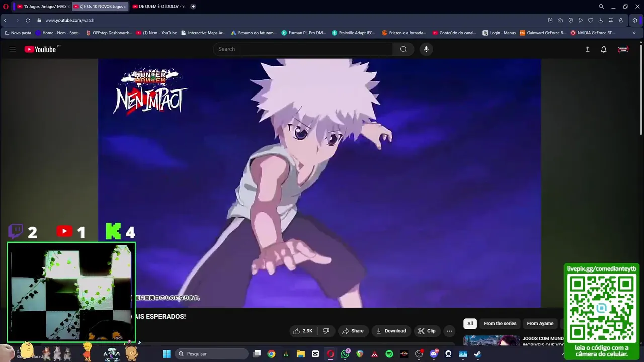The height and width of the screenshot is (362, 644).
Task: Download the video
Action: (391, 331)
